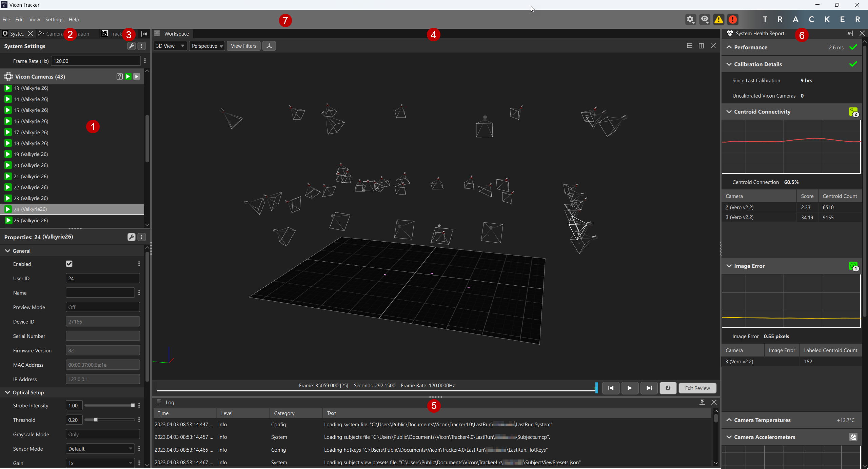
Task: Dock the System Health Report panel arrow icon
Action: tap(850, 33)
